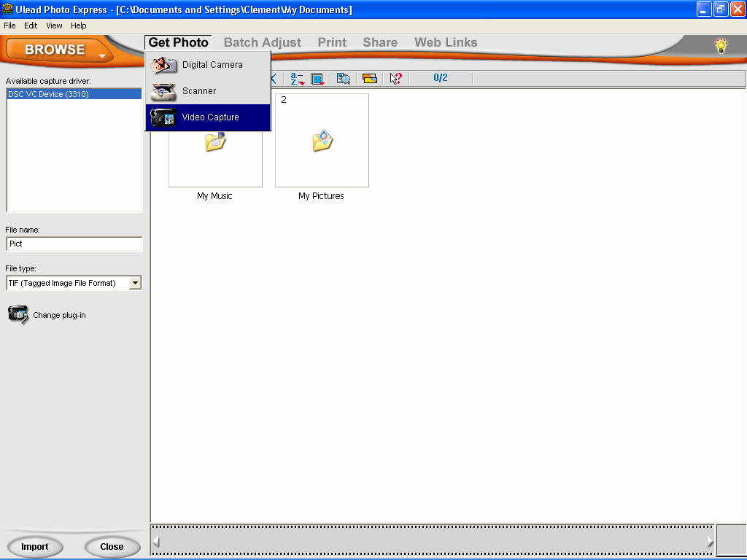
Task: Open the BROWSE mode dropdown
Action: [59, 50]
